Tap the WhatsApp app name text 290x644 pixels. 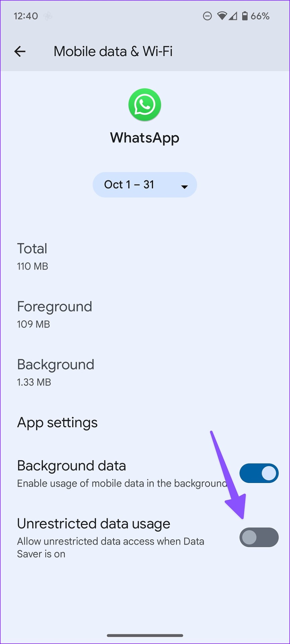click(145, 138)
